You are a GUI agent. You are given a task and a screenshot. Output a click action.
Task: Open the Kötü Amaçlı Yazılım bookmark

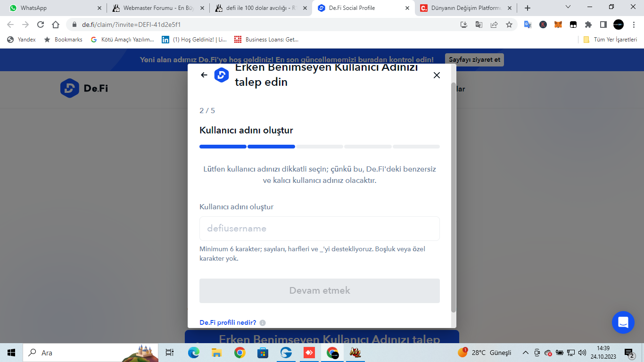pyautogui.click(x=123, y=40)
